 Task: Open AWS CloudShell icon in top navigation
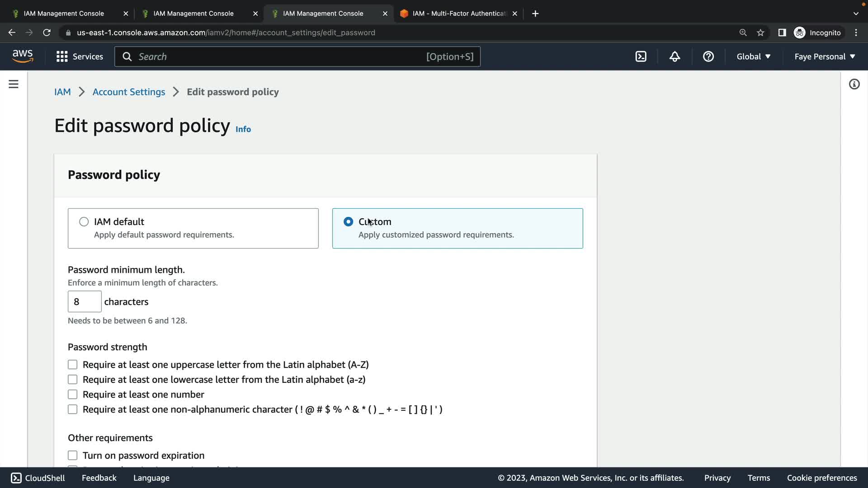(641, 56)
